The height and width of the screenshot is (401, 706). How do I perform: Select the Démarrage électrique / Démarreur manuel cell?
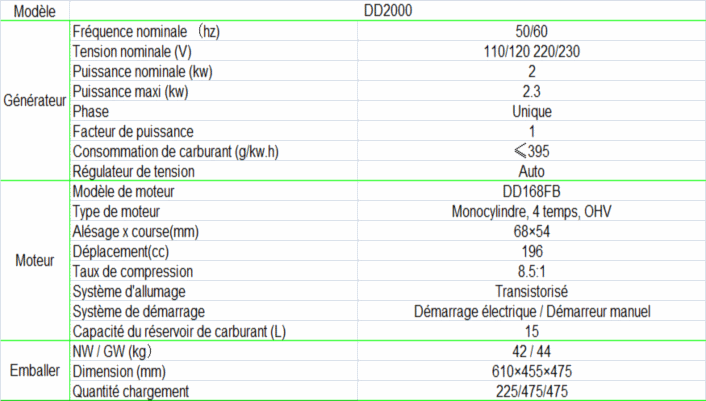531,311
